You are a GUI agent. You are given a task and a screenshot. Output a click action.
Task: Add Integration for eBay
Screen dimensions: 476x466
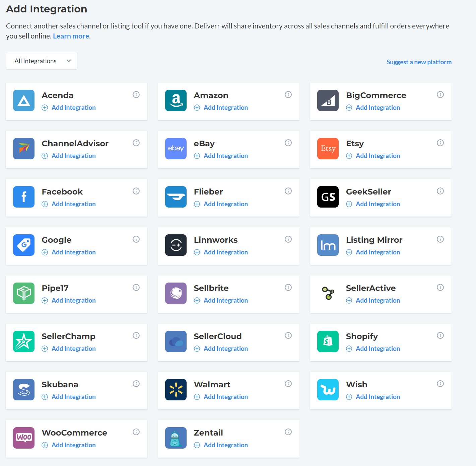[221, 156]
